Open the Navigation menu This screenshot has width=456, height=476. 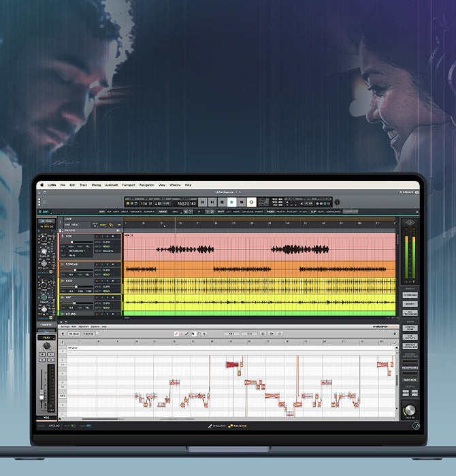tap(146, 185)
